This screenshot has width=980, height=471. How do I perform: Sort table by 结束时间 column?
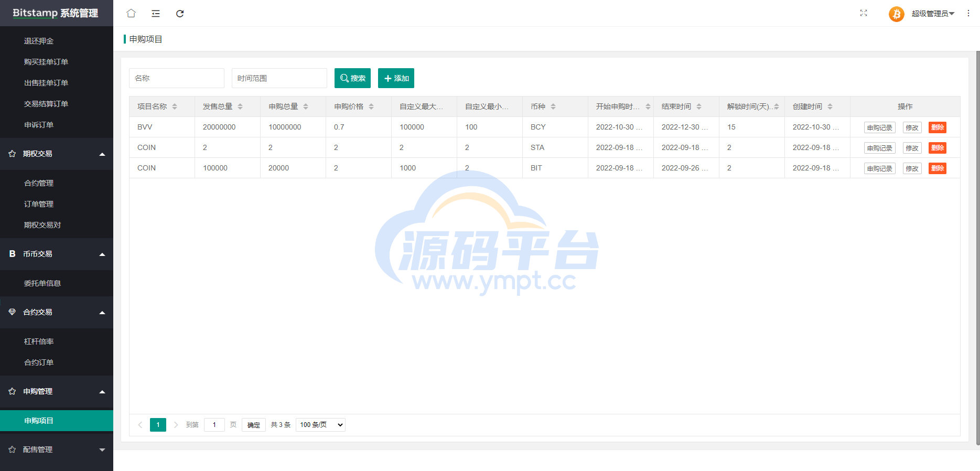(x=699, y=106)
